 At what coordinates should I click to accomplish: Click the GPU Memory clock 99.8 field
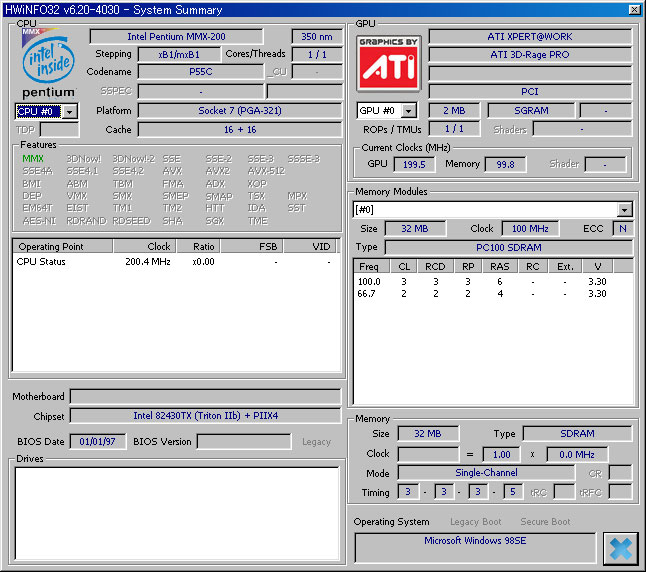click(506, 164)
